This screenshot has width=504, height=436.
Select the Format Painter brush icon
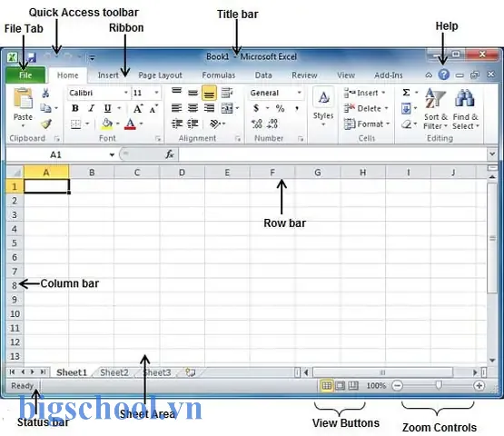[46, 124]
